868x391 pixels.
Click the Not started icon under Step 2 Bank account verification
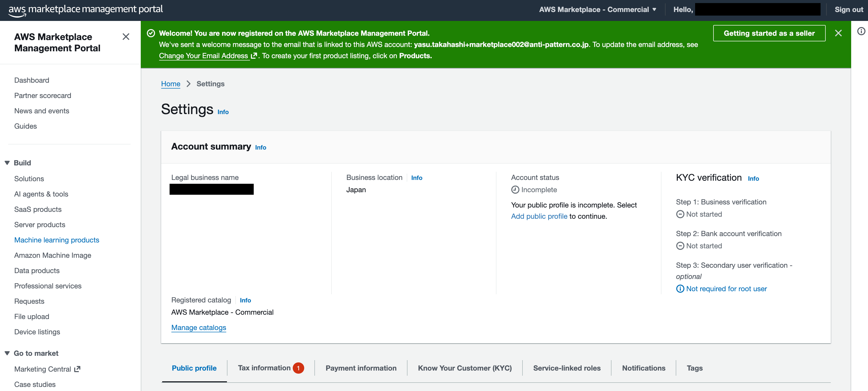[x=680, y=246]
